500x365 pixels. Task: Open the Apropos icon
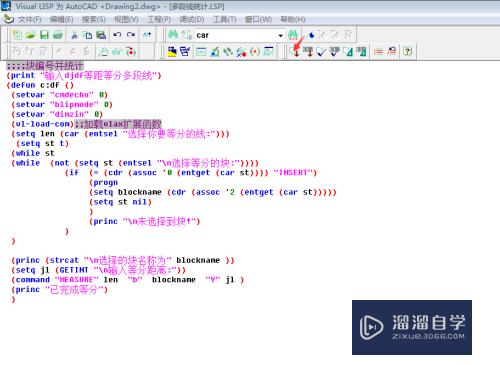pyautogui.click(x=255, y=52)
